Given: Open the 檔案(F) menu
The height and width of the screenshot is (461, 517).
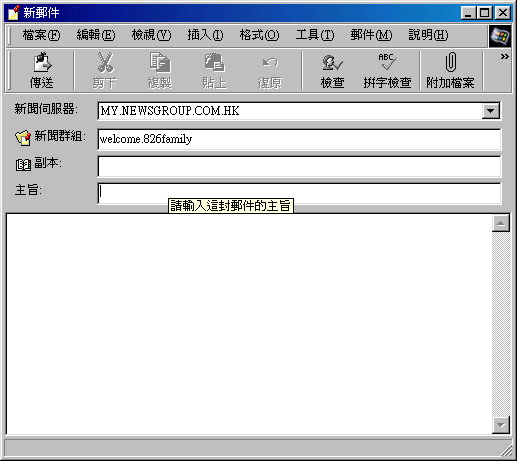Looking at the screenshot, I should coord(41,35).
